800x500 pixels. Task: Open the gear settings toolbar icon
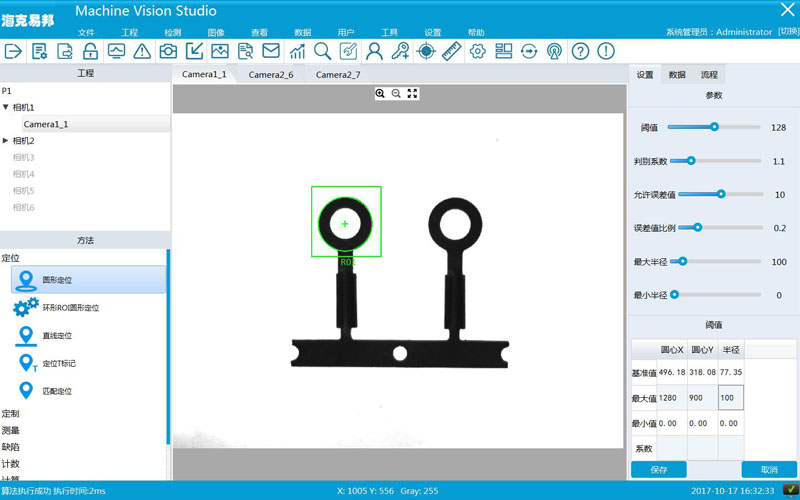[477, 51]
